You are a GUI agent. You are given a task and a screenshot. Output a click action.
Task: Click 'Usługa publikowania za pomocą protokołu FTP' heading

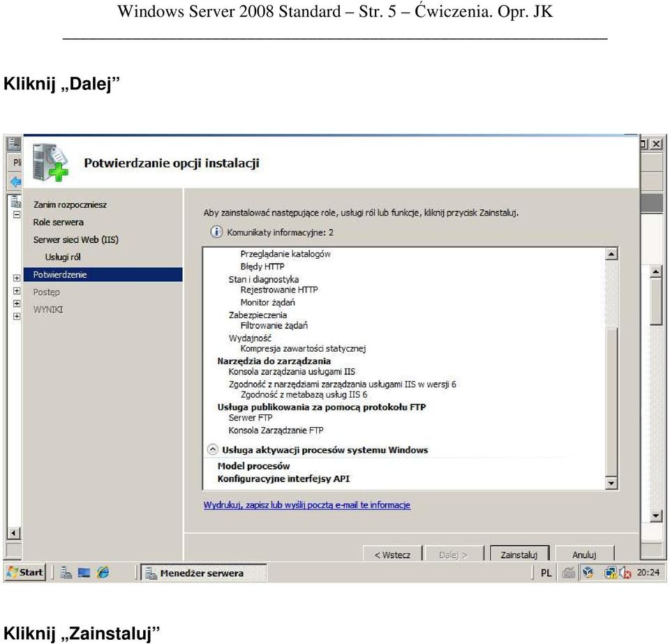point(321,407)
